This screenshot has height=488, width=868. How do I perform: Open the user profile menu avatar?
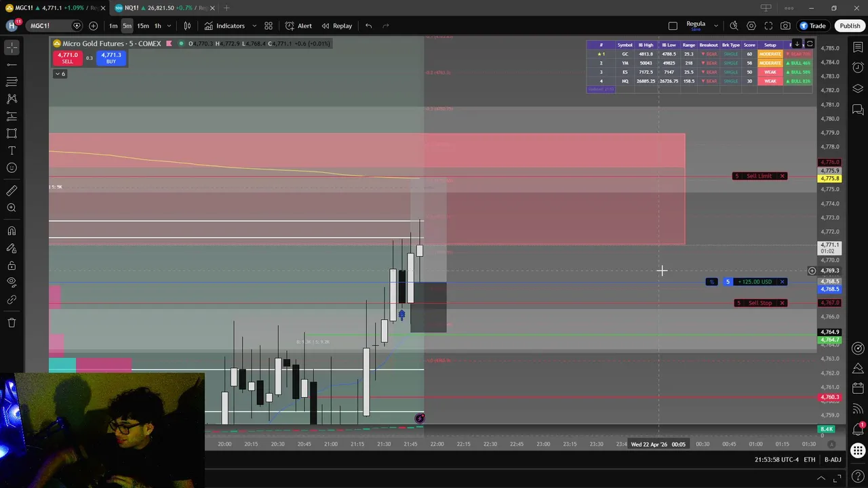[x=12, y=26]
